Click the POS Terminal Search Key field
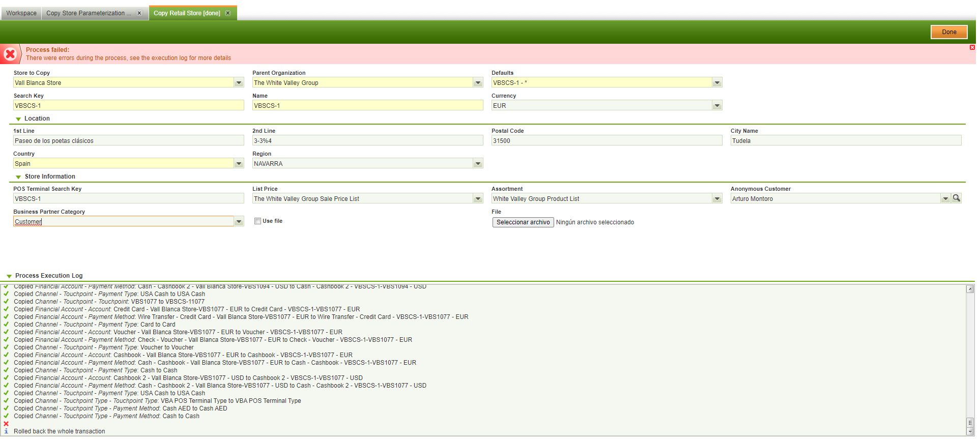Image resolution: width=980 pixels, height=439 pixels. pos(129,199)
